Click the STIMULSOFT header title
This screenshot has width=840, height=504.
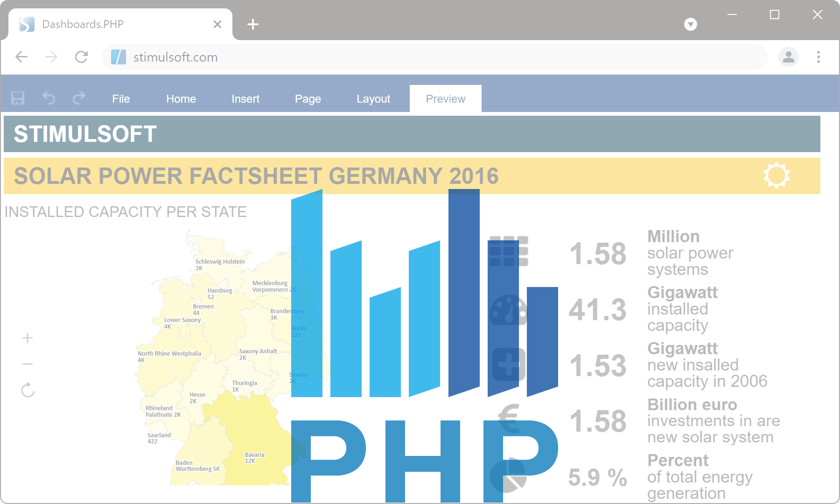pyautogui.click(x=85, y=134)
